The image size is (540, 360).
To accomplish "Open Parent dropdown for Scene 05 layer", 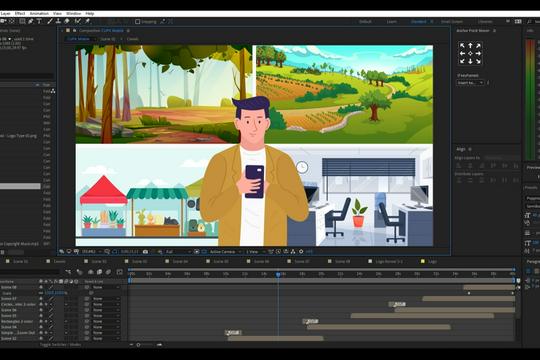I will coord(106,316).
